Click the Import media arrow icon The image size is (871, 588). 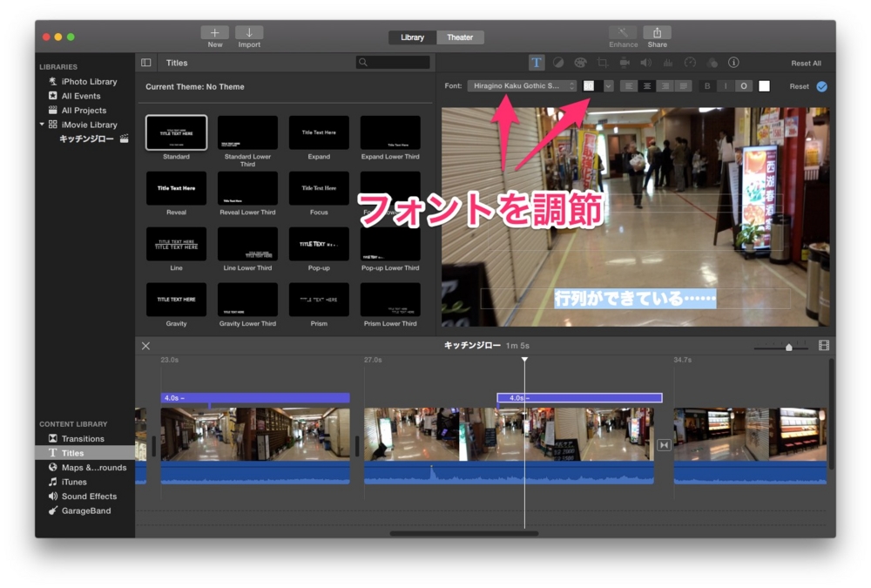[249, 33]
